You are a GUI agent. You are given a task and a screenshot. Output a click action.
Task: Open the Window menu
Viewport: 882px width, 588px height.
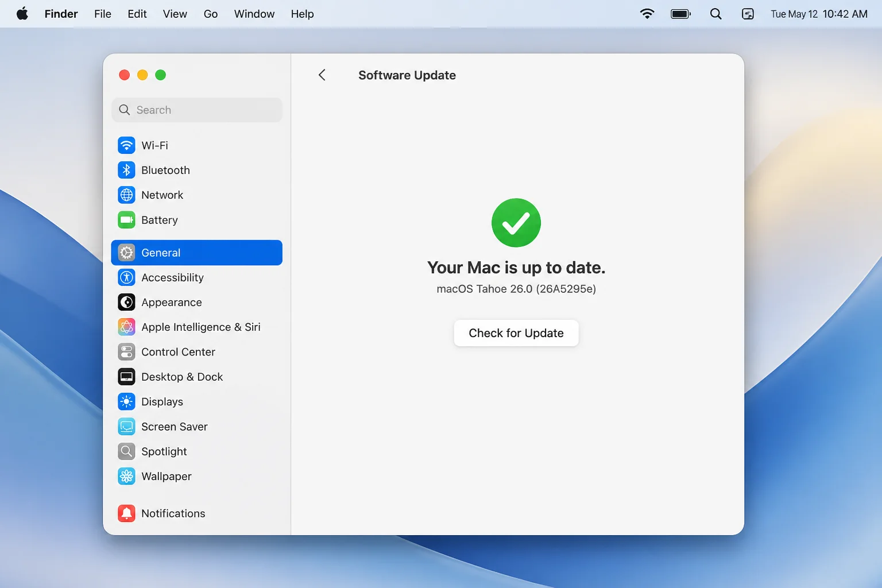(254, 14)
